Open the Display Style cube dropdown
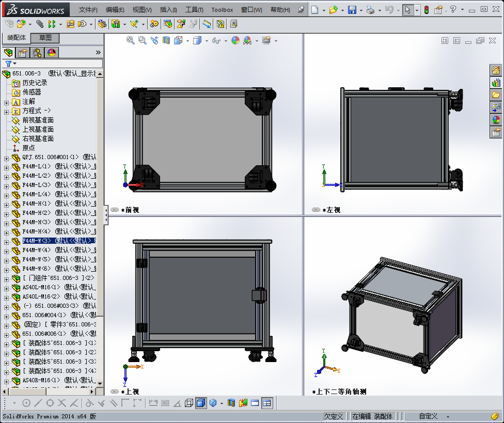The image size is (504, 423). (207, 41)
